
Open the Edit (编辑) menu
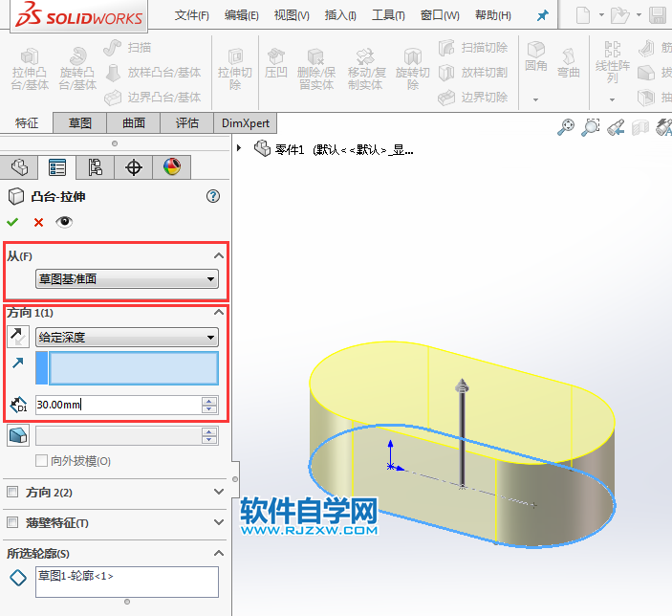(x=241, y=15)
